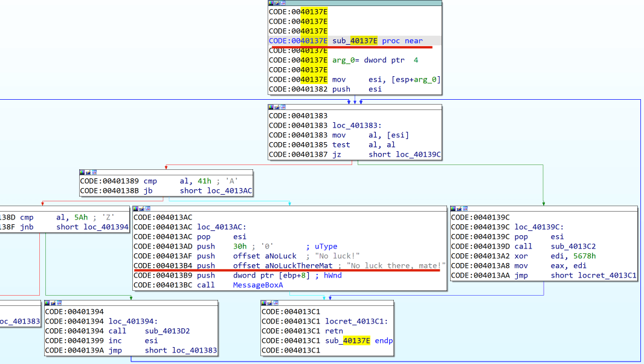
Task: Follow the 'short loc_4013AC' jb target
Action: tap(216, 191)
